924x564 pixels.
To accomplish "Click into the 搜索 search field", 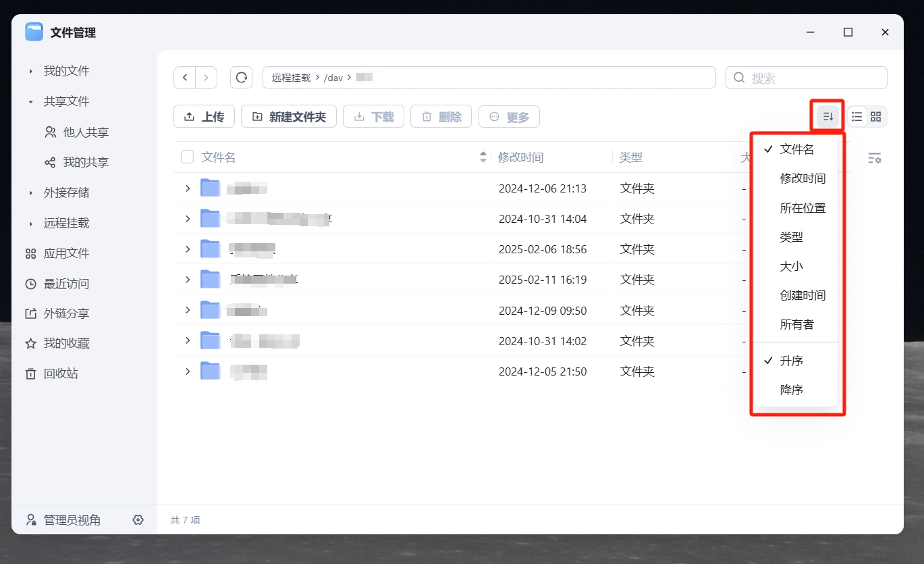I will pyautogui.click(x=807, y=78).
